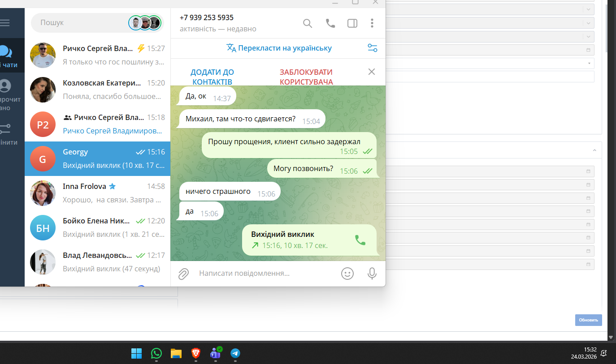Viewport: 616px width, 364px height.
Task: Click the star badge next to Inna Frolova
Action: tap(112, 186)
